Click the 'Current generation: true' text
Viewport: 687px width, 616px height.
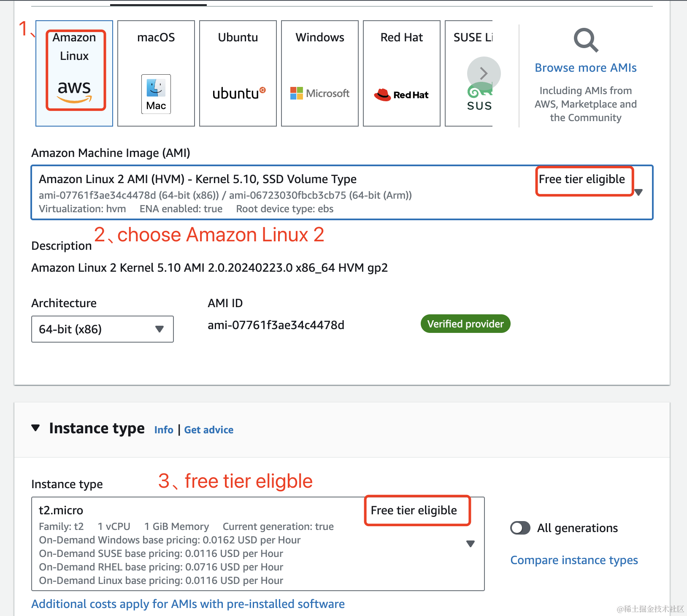pos(278,527)
